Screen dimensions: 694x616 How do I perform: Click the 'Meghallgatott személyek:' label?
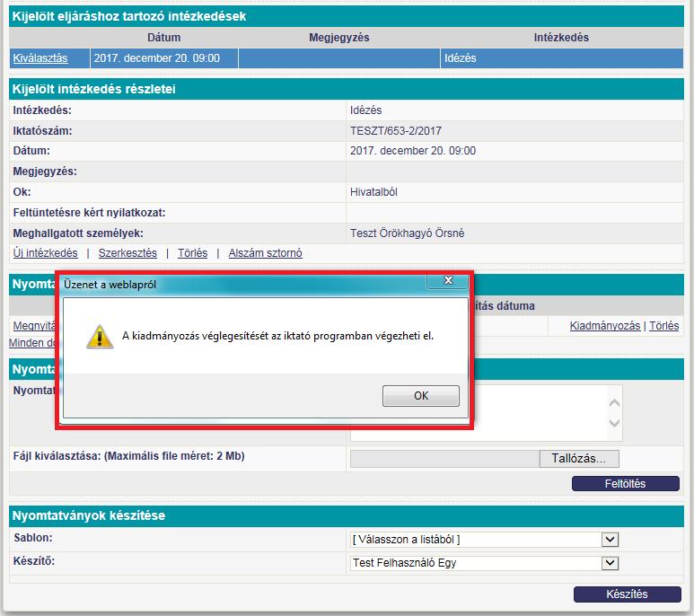pyautogui.click(x=78, y=233)
